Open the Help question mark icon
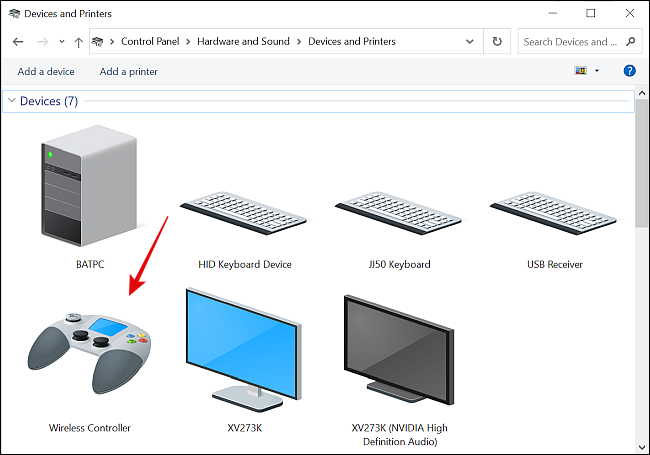 click(x=629, y=71)
